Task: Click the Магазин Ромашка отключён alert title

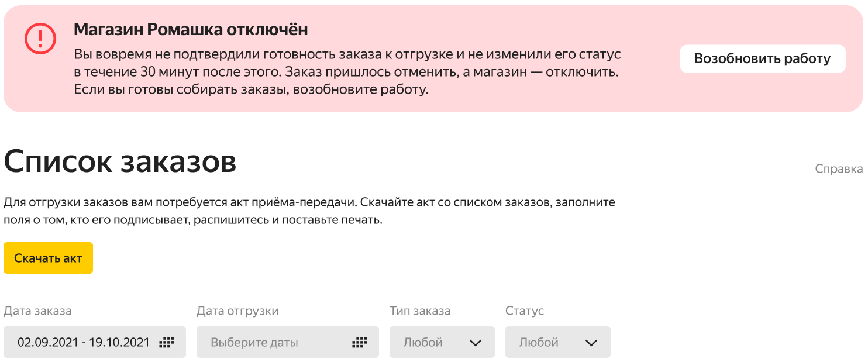Action: coord(191,29)
